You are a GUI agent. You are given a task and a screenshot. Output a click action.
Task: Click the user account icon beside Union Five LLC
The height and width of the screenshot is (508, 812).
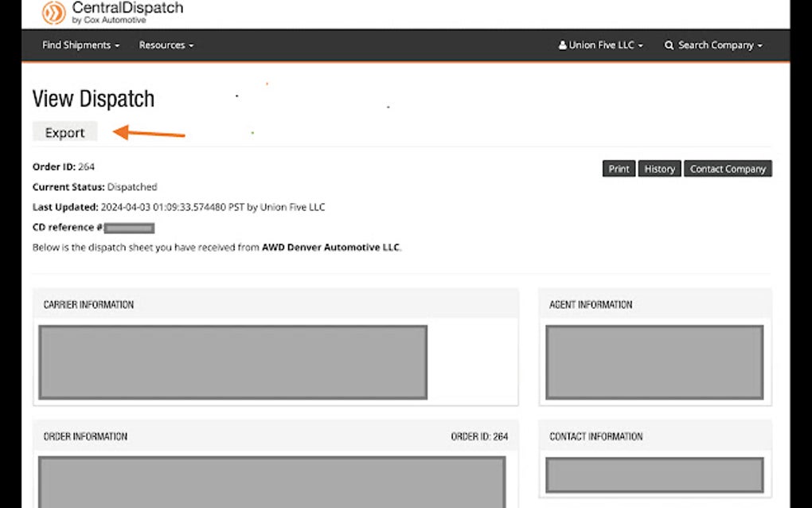point(562,45)
